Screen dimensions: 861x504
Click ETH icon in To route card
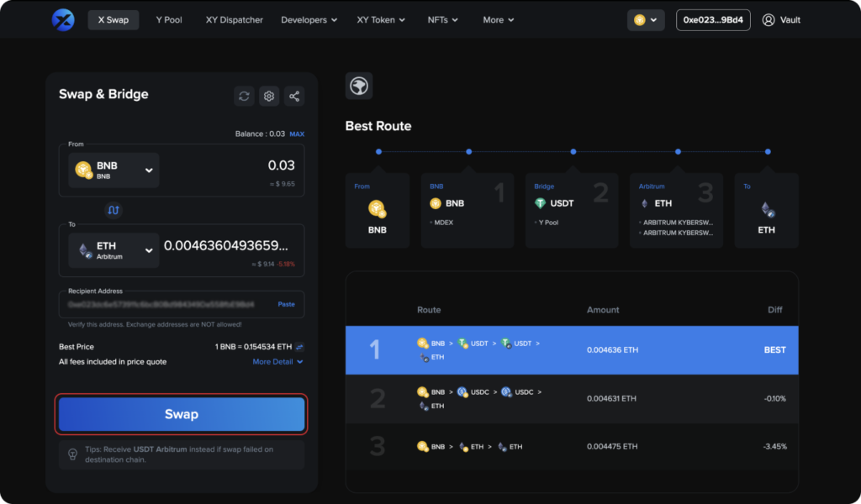coord(767,209)
